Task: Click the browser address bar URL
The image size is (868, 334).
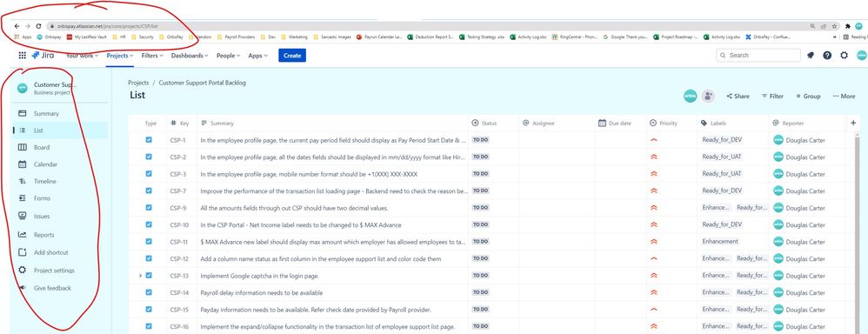Action: pyautogui.click(x=108, y=26)
